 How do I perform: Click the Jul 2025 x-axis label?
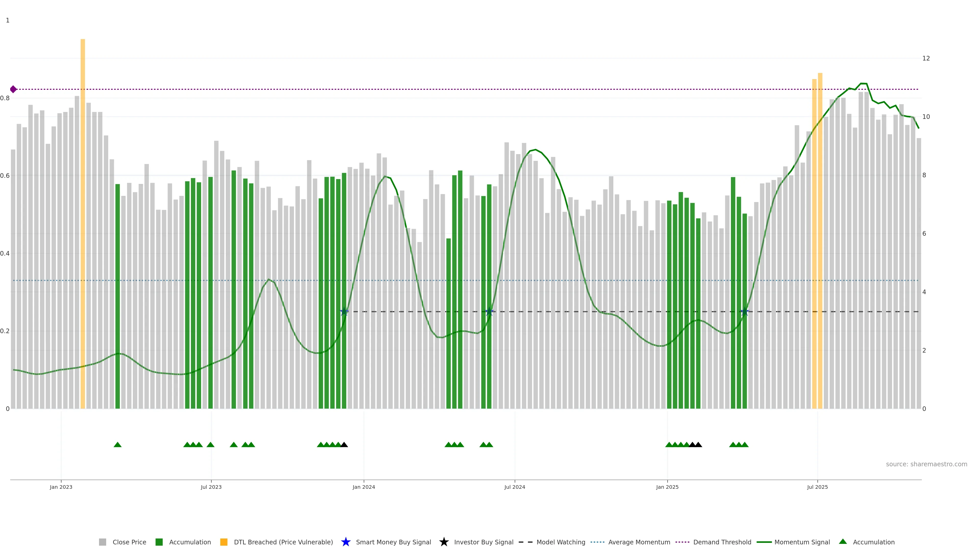click(x=817, y=487)
